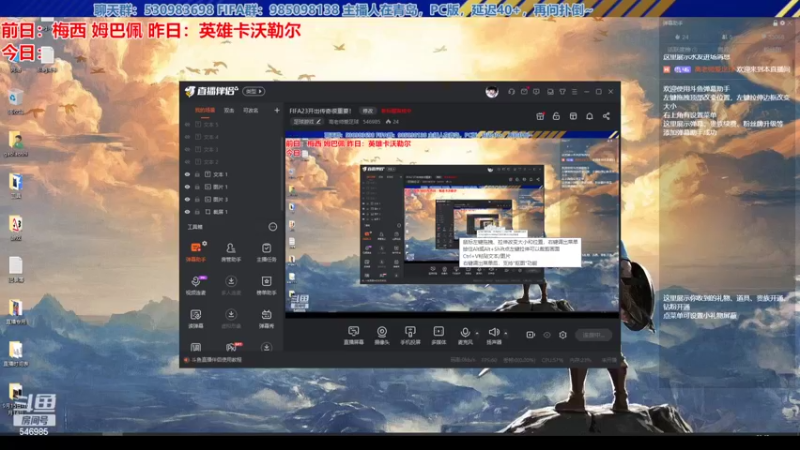Click the 修改 button beside stream title

pyautogui.click(x=367, y=111)
